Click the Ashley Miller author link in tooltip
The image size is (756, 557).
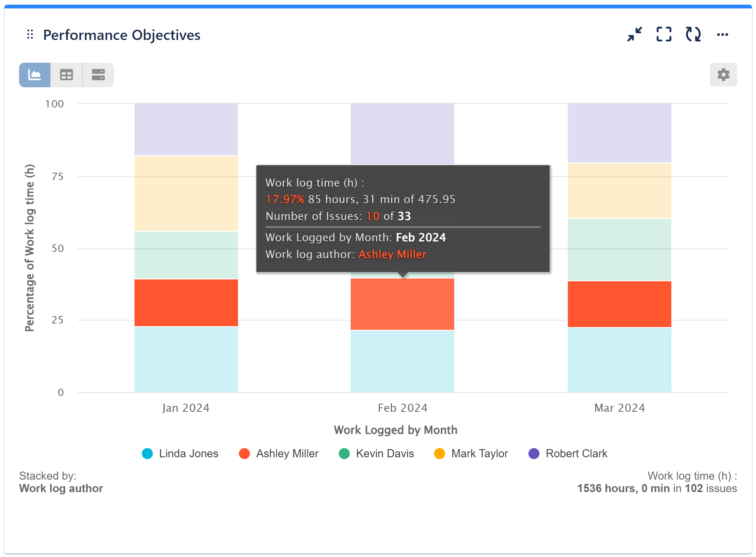392,254
